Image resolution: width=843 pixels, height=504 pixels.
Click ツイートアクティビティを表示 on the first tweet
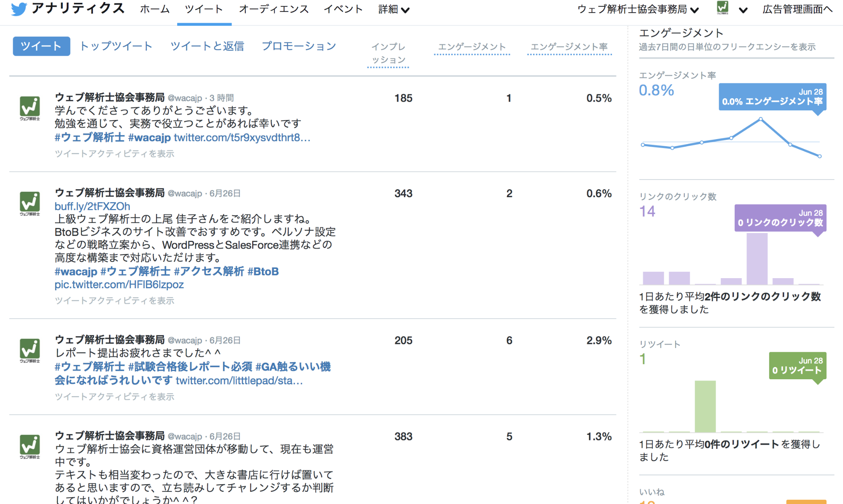tap(116, 153)
